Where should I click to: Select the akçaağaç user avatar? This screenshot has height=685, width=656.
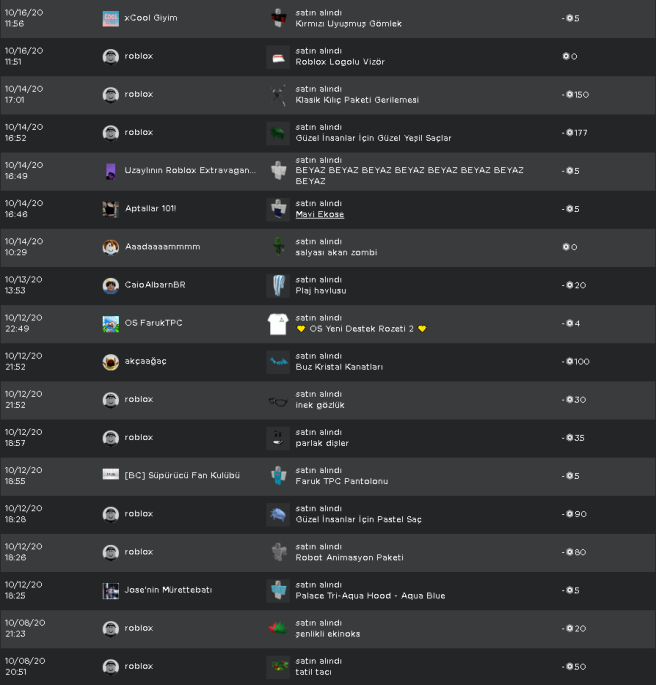pos(110,361)
